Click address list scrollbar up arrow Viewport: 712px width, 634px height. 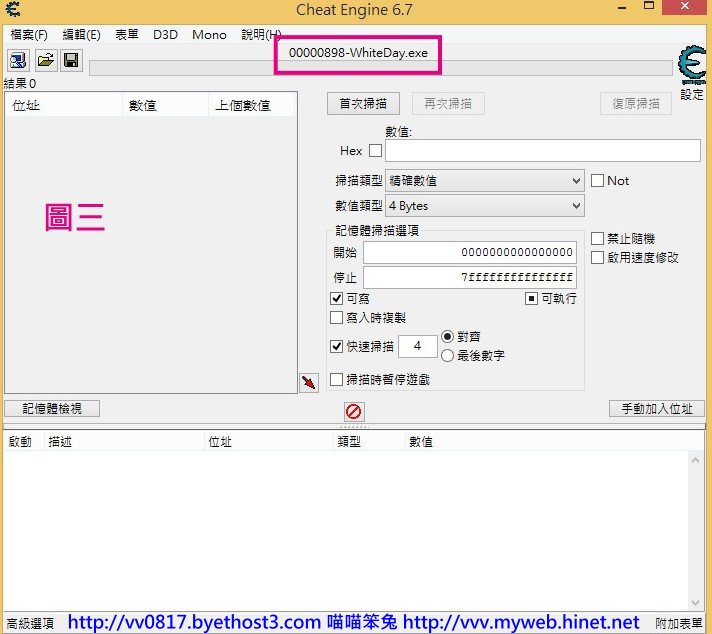click(695, 460)
